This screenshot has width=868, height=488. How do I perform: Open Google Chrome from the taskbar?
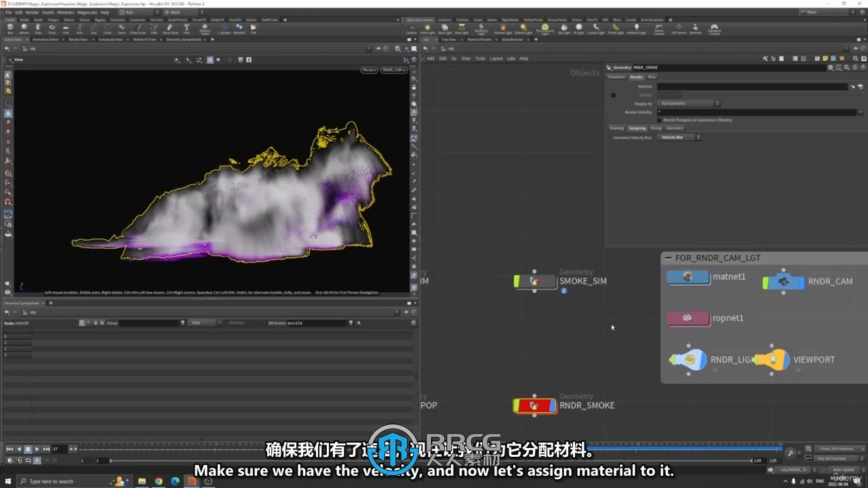tap(159, 481)
